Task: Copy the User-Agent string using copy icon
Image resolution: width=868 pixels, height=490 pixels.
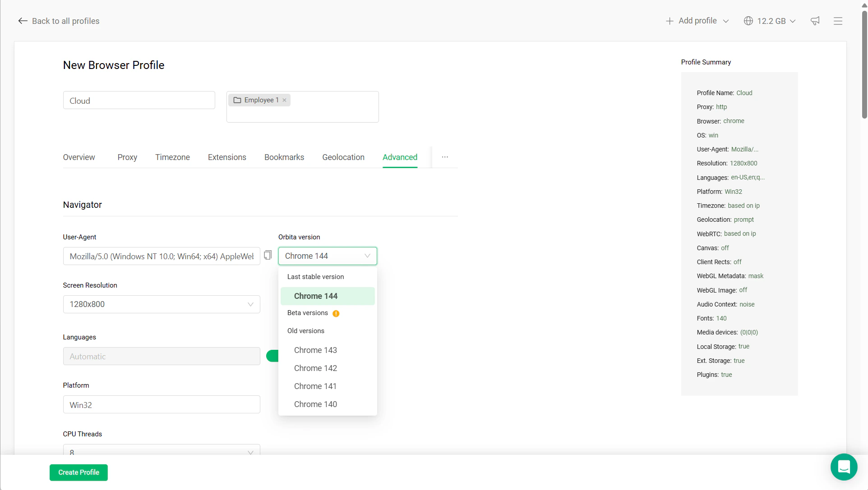Action: tap(268, 255)
